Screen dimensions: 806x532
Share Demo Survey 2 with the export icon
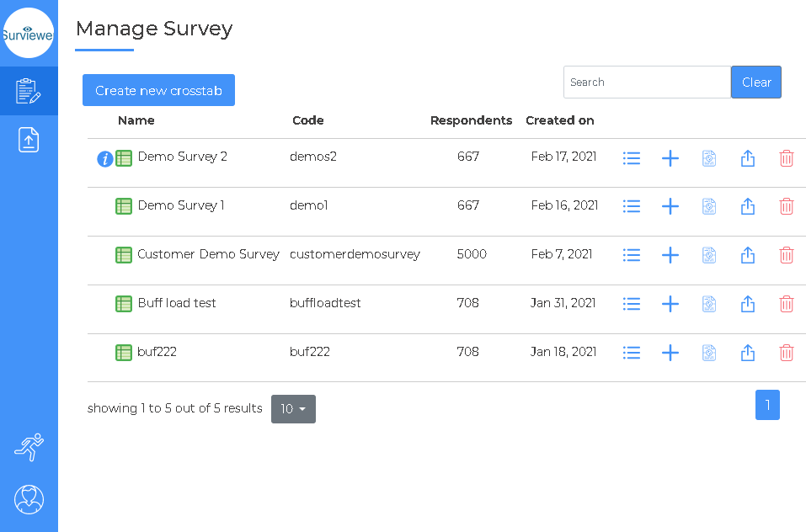747,158
